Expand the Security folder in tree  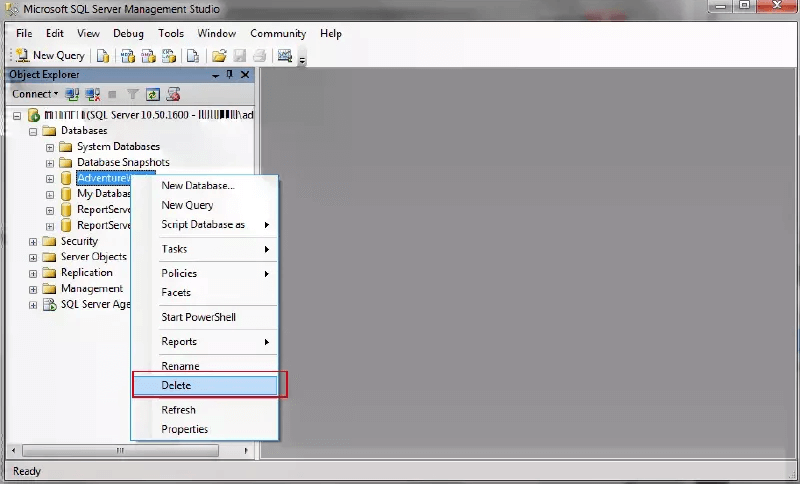(x=33, y=241)
